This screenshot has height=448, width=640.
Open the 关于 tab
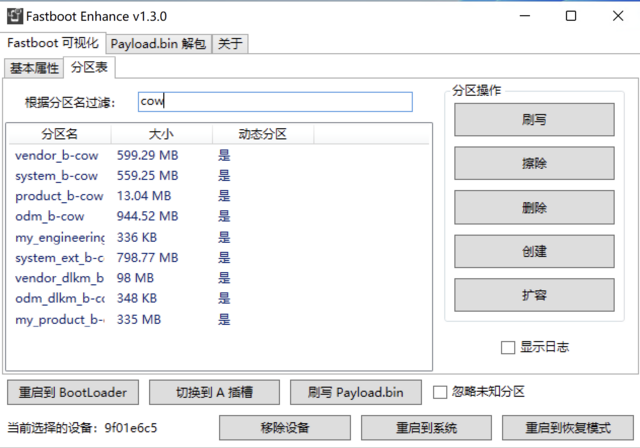[x=230, y=44]
